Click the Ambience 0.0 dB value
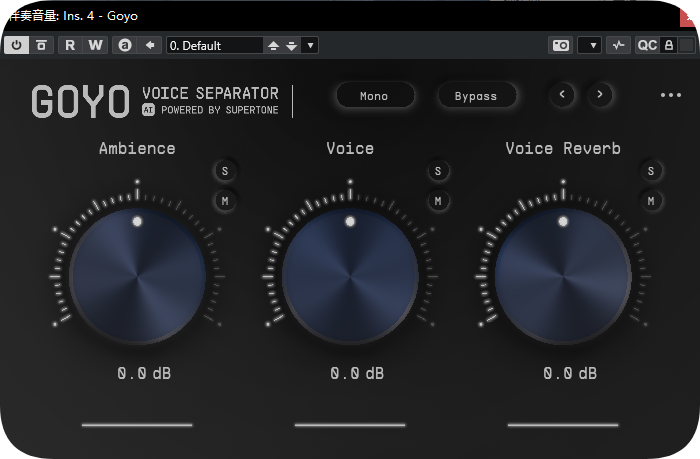The height and width of the screenshot is (459, 700). pos(144,373)
